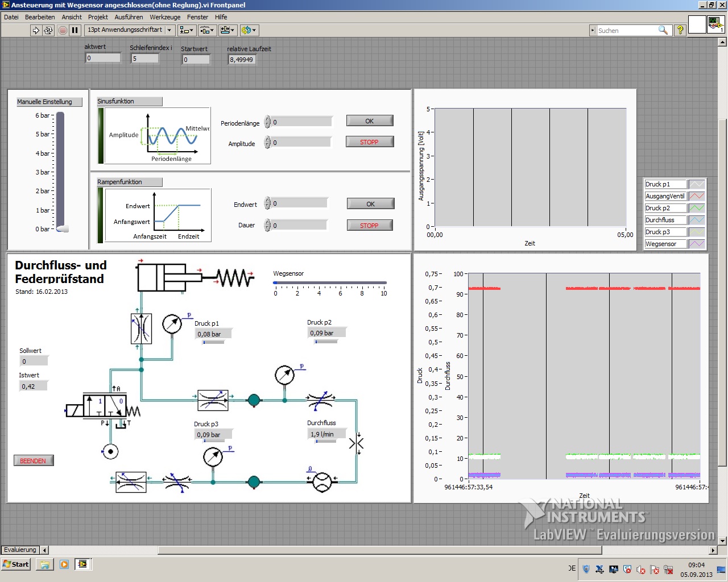Viewport: 728px width, 582px height.
Task: Open the Projekt menu
Action: coord(98,17)
